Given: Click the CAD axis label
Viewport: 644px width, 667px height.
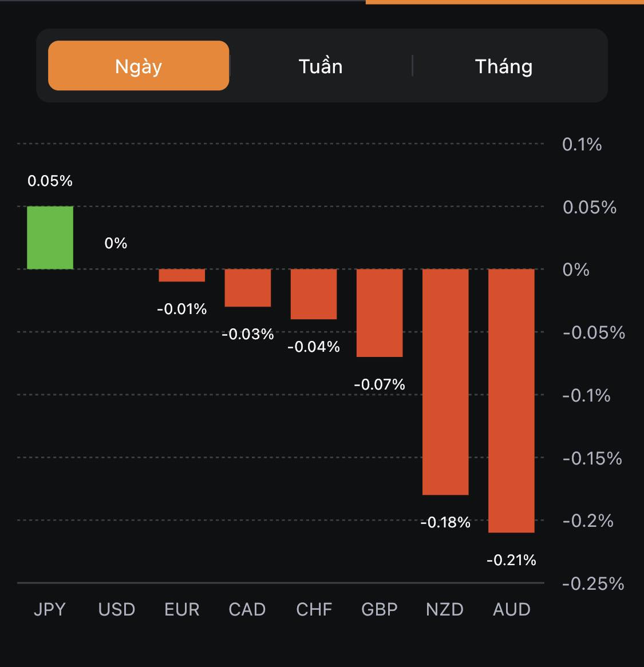Looking at the screenshot, I should click(247, 609).
